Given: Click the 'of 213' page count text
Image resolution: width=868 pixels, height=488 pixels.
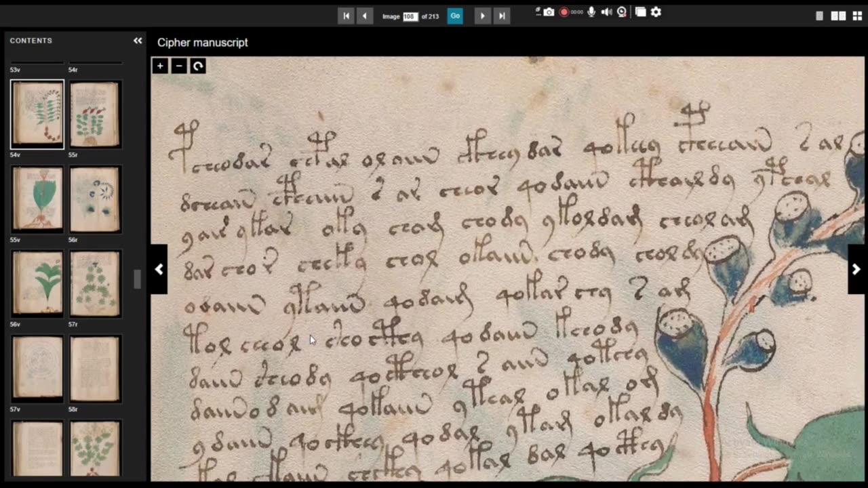Looking at the screenshot, I should (430, 16).
